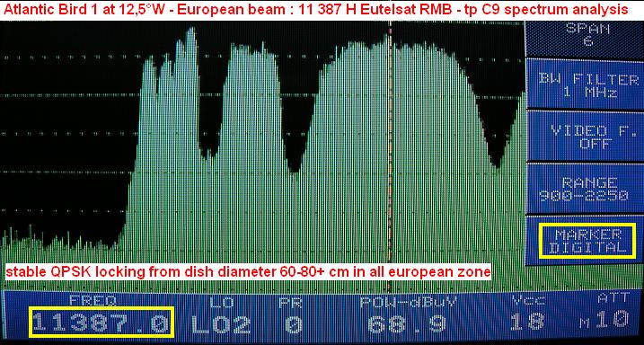The image size is (644, 345).
Task: Open the BW FILTER 1 MHz option
Action: pyautogui.click(x=585, y=84)
